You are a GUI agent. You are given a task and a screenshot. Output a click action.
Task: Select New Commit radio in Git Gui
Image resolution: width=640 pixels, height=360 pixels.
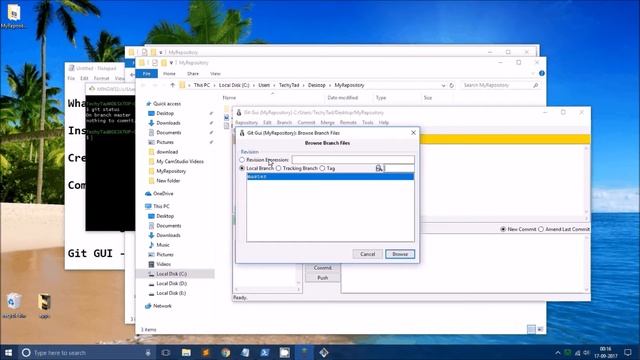tap(503, 229)
